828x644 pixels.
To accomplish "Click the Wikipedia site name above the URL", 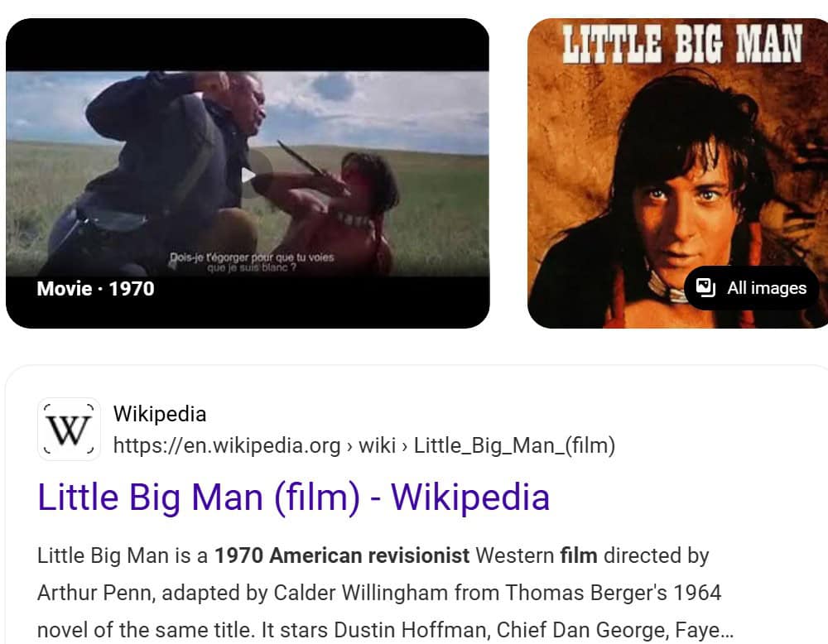I will click(x=160, y=414).
